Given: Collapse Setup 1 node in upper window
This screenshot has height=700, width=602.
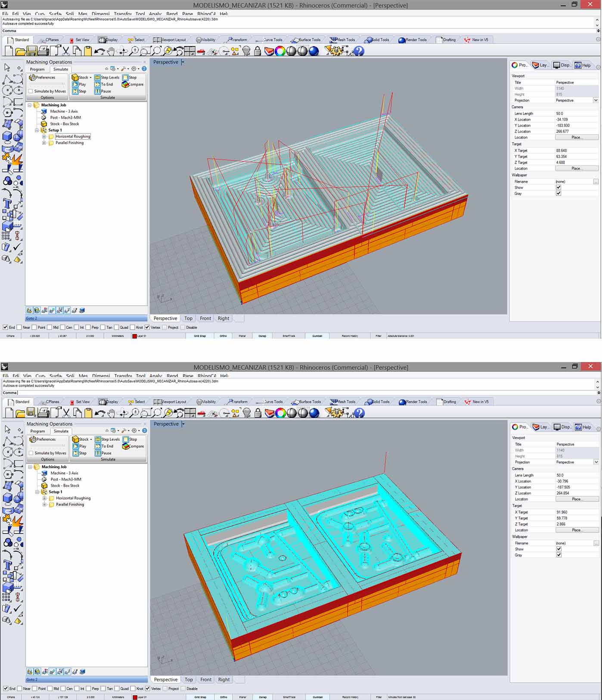Looking at the screenshot, I should tap(37, 130).
